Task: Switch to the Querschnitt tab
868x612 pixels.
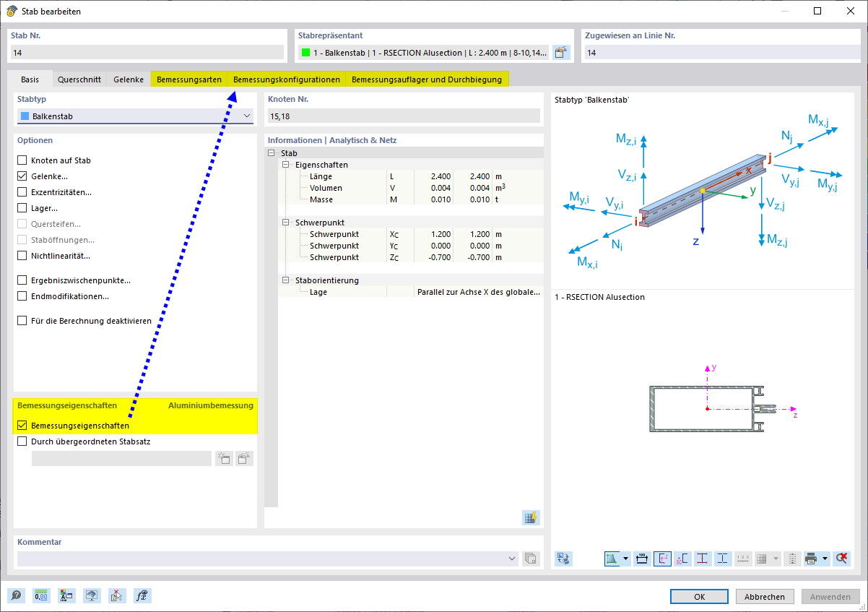Action: pyautogui.click(x=79, y=79)
